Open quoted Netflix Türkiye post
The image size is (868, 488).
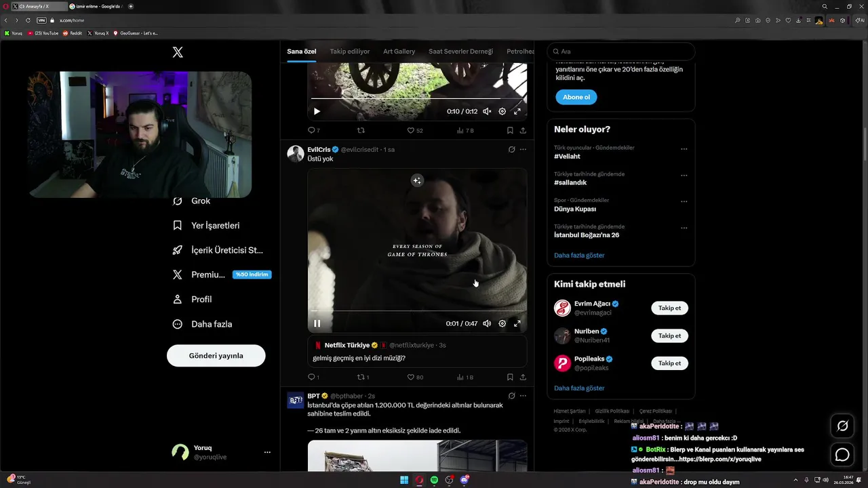[417, 351]
